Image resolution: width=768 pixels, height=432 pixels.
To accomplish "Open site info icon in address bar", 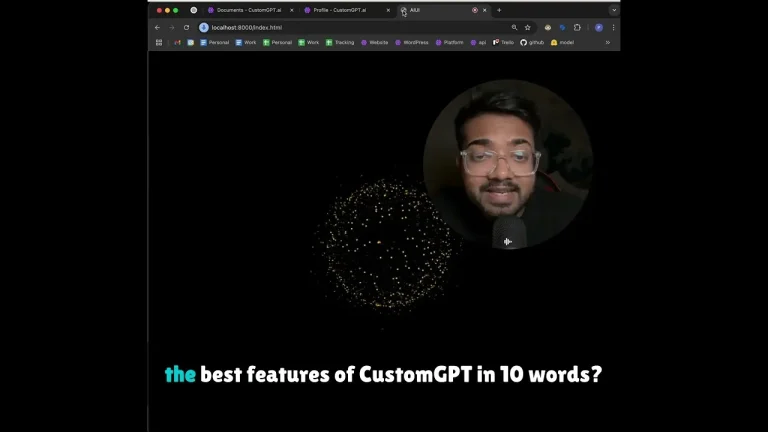I will point(204,27).
